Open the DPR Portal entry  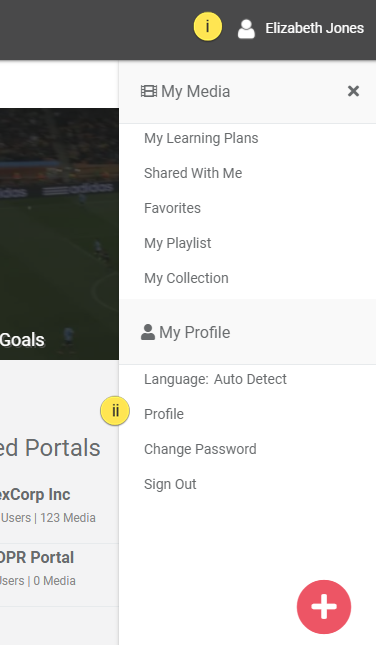click(x=37, y=557)
